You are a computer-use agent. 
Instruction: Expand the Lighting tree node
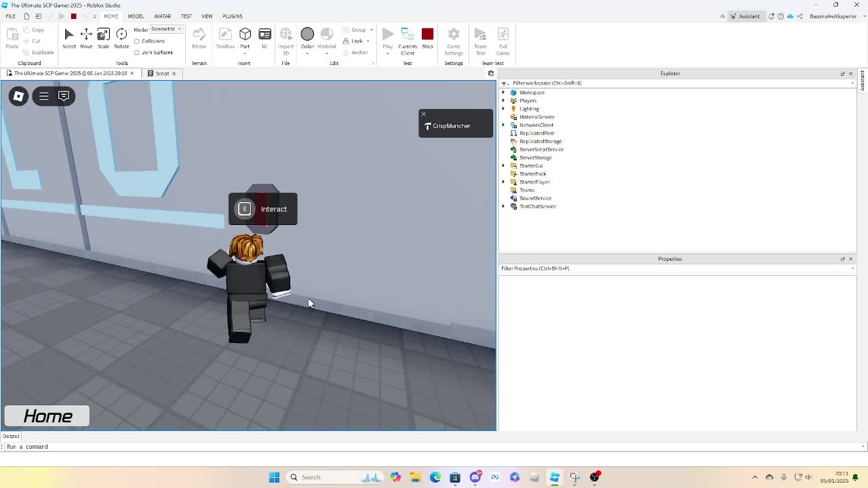click(503, 109)
